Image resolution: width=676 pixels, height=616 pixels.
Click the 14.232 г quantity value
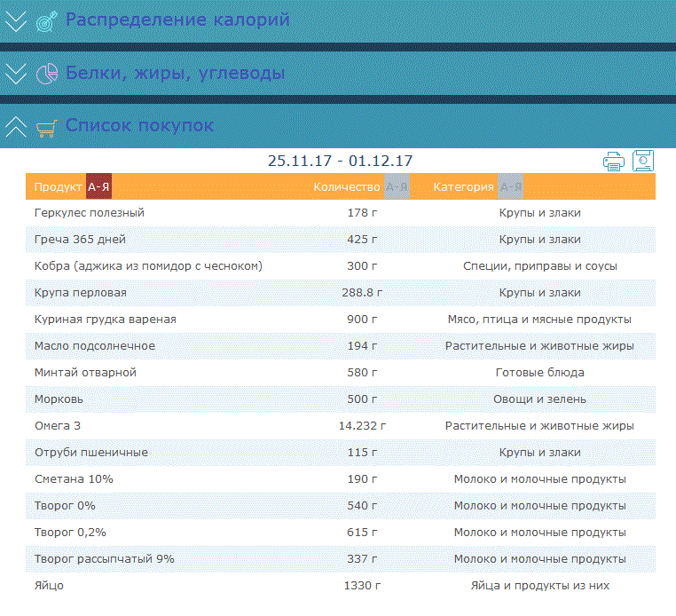point(362,426)
